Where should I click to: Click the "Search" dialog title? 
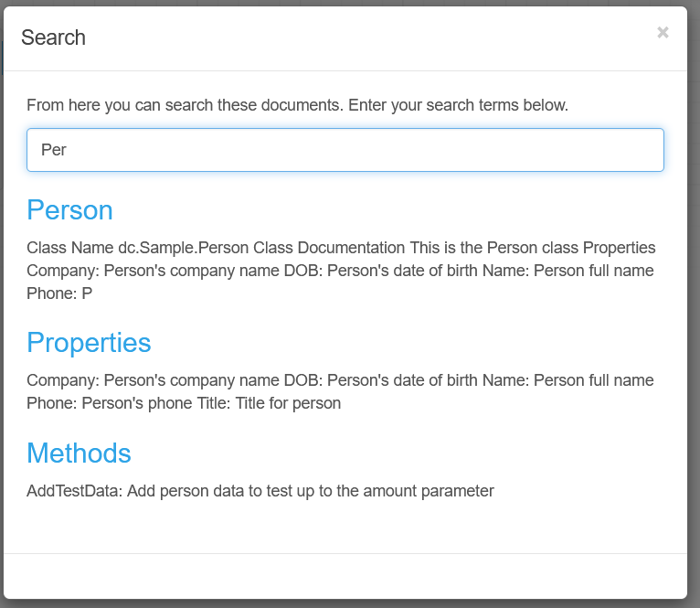[x=53, y=37]
